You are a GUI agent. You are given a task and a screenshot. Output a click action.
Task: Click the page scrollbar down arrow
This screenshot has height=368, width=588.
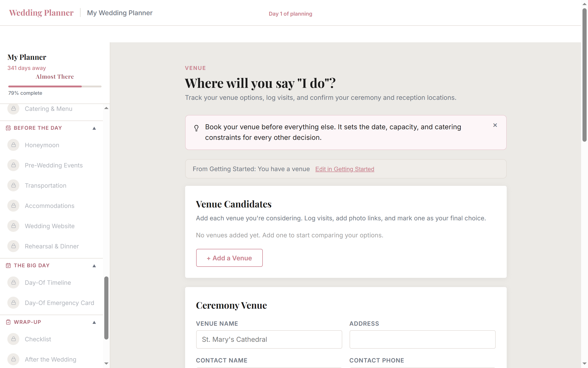(584, 364)
